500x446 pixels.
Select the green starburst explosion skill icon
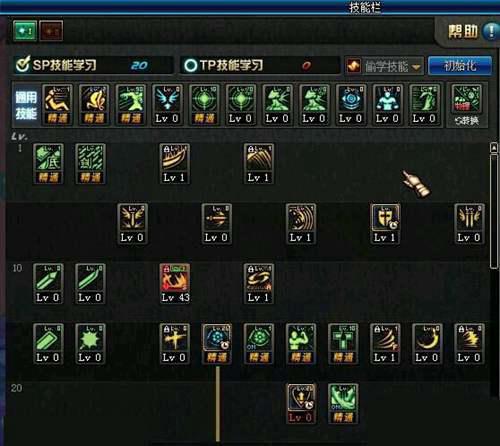[90, 343]
